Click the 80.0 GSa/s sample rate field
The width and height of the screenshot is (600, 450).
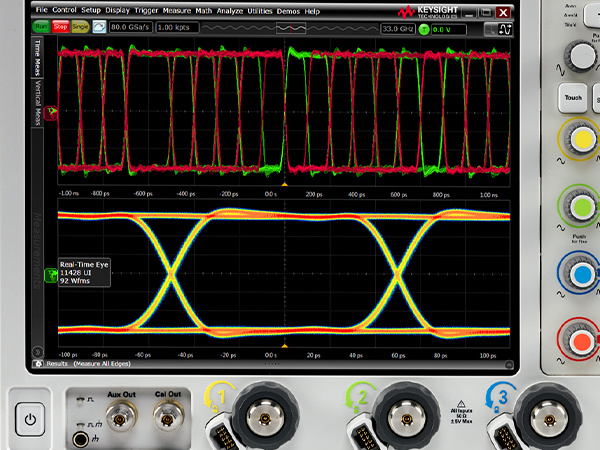tap(130, 27)
